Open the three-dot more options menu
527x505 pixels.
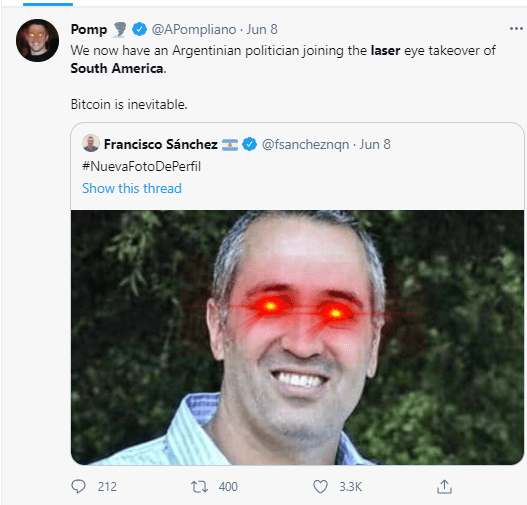(516, 29)
